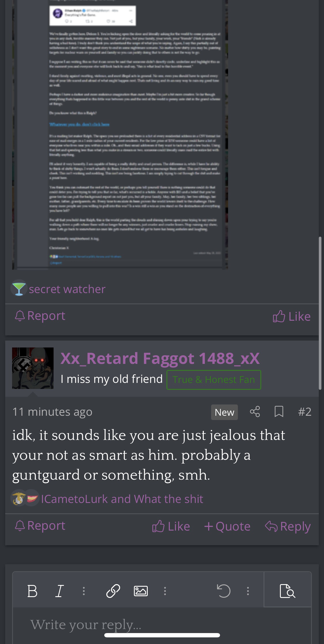Toggle italic formatting in reply editor
The width and height of the screenshot is (324, 644).
(x=59, y=591)
